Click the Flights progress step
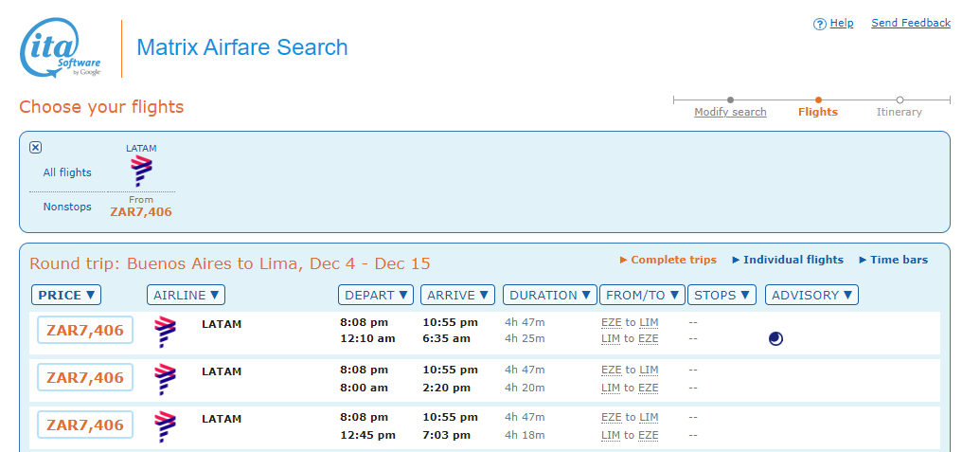980x452 pixels. pyautogui.click(x=817, y=112)
